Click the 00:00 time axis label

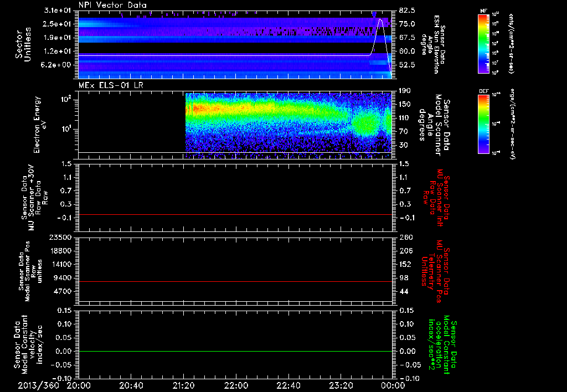click(x=393, y=385)
